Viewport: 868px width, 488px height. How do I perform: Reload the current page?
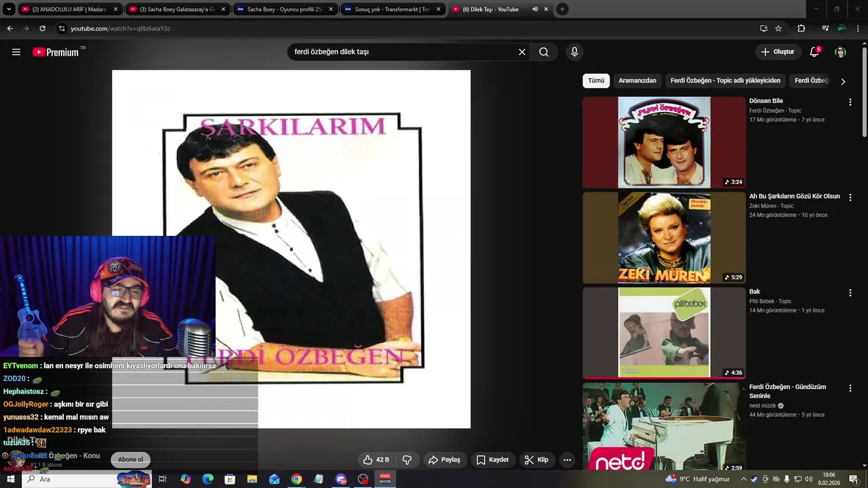42,28
